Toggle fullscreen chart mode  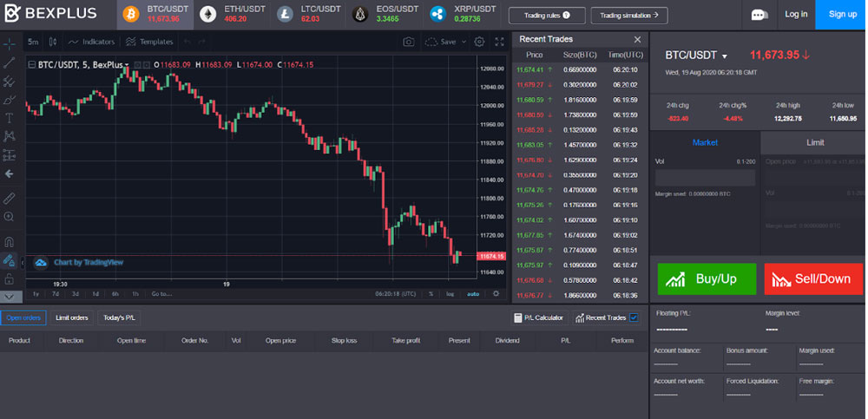click(x=499, y=42)
